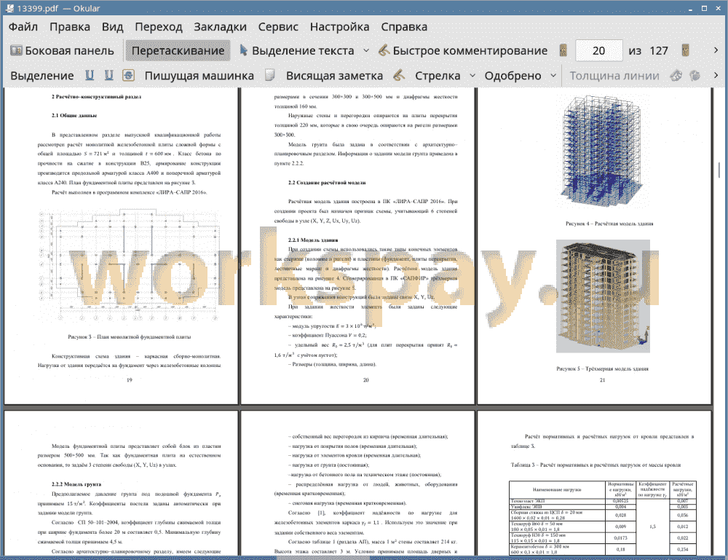The image size is (728, 560).
Task: Select the inline note icon before Висящая заметка
Action: [270, 75]
